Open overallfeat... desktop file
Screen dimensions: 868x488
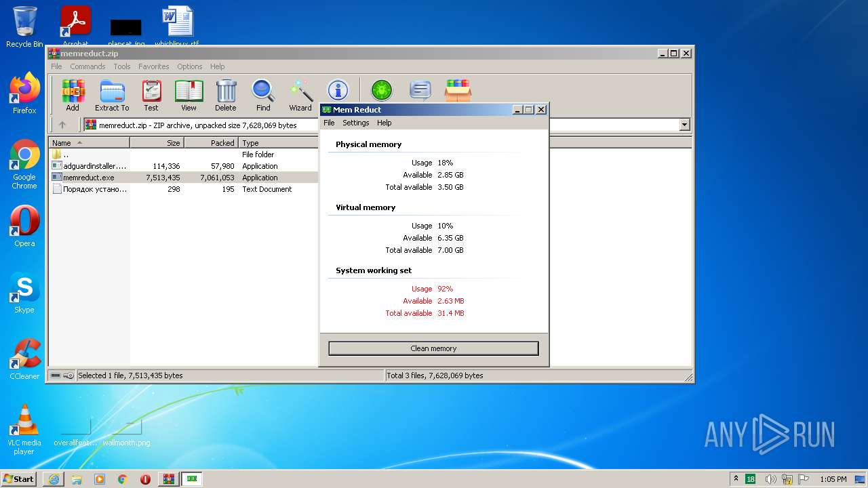[x=75, y=433]
